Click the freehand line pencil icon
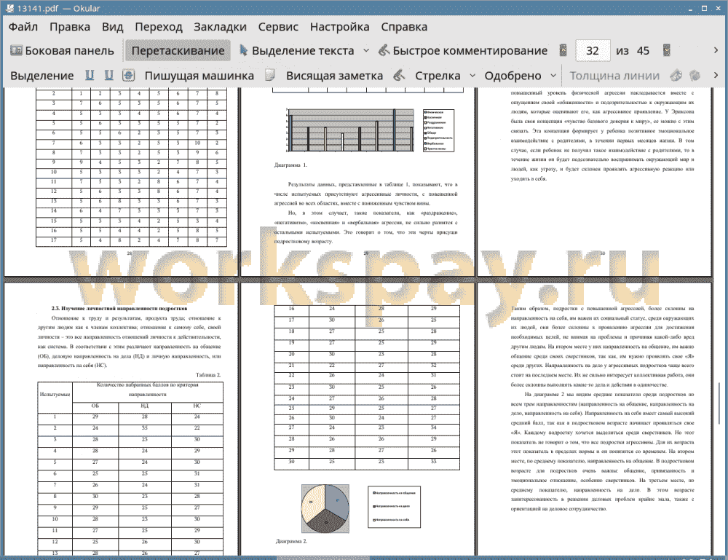Image resolution: width=728 pixels, height=560 pixels. (x=399, y=75)
